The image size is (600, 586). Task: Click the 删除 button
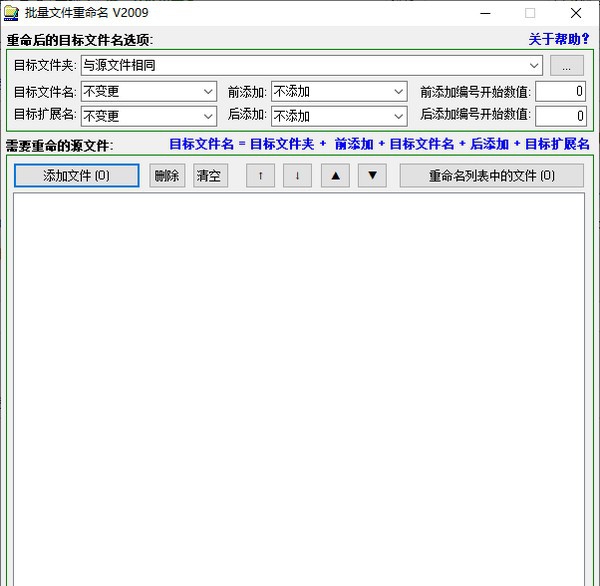167,176
